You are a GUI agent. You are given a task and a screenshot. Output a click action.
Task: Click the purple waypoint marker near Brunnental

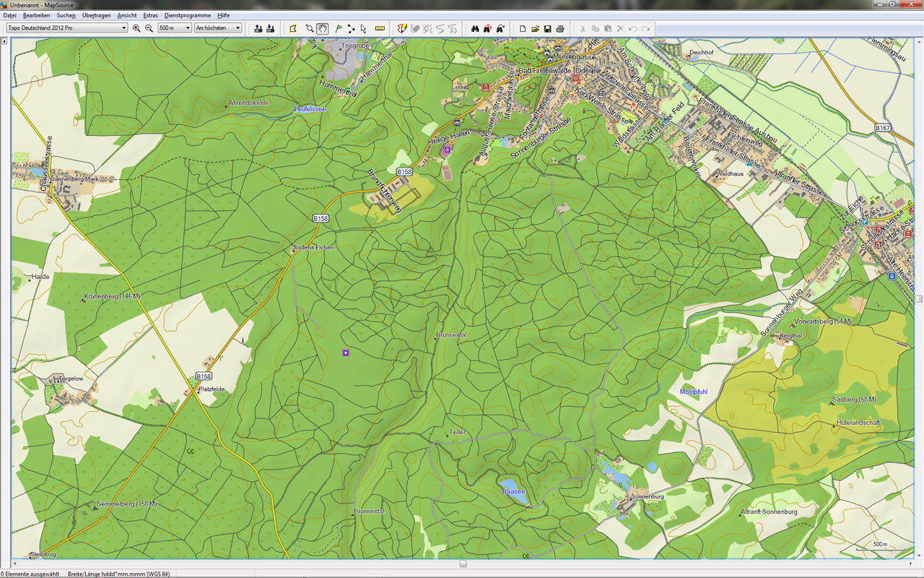pos(346,352)
